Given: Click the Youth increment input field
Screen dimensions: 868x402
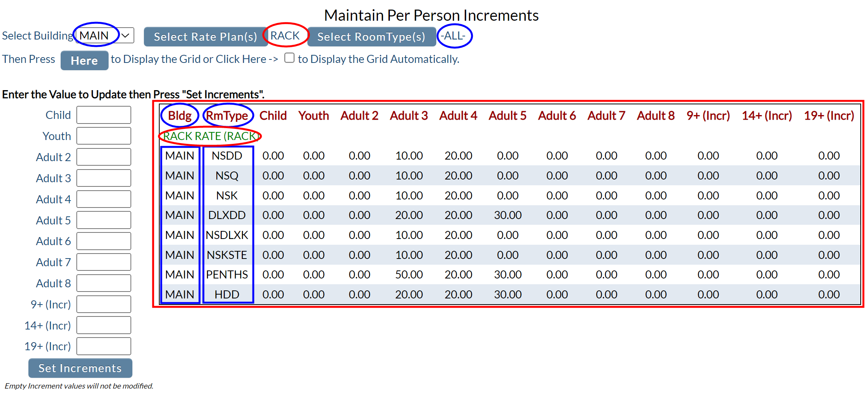Looking at the screenshot, I should (104, 136).
